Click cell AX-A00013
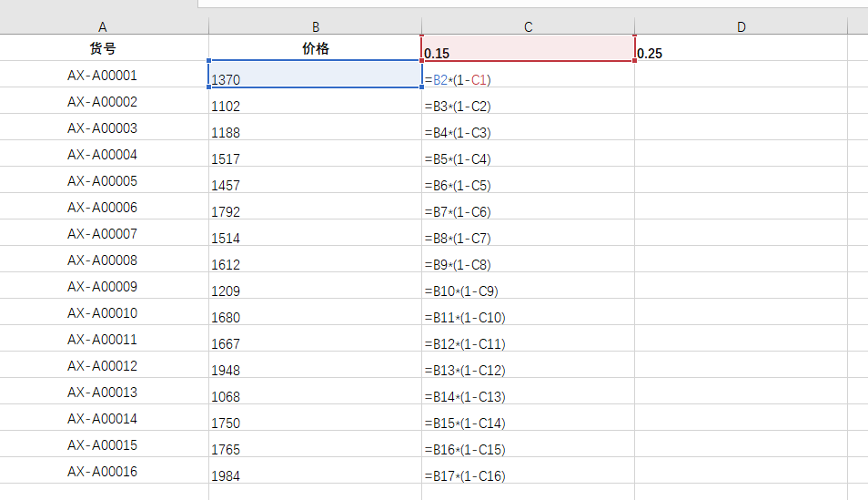This screenshot has width=868, height=500. pos(103,392)
